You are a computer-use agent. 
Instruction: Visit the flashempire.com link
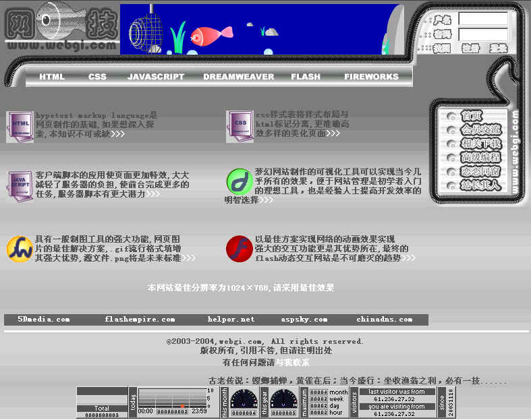pos(140,320)
